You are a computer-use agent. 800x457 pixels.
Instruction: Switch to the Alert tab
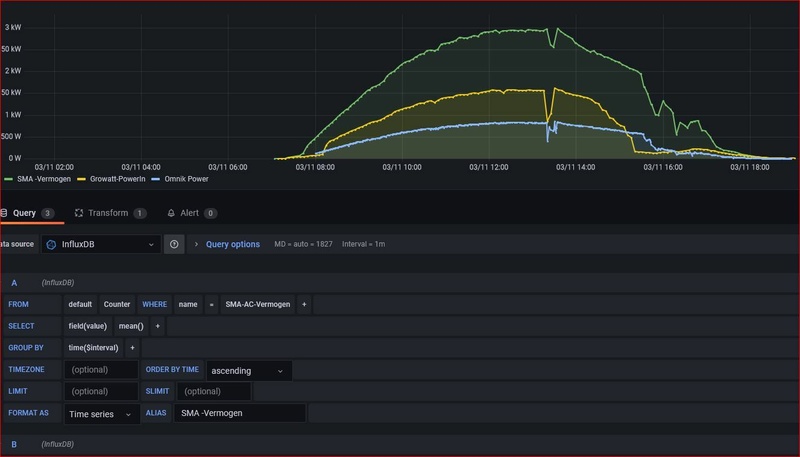[x=189, y=213]
